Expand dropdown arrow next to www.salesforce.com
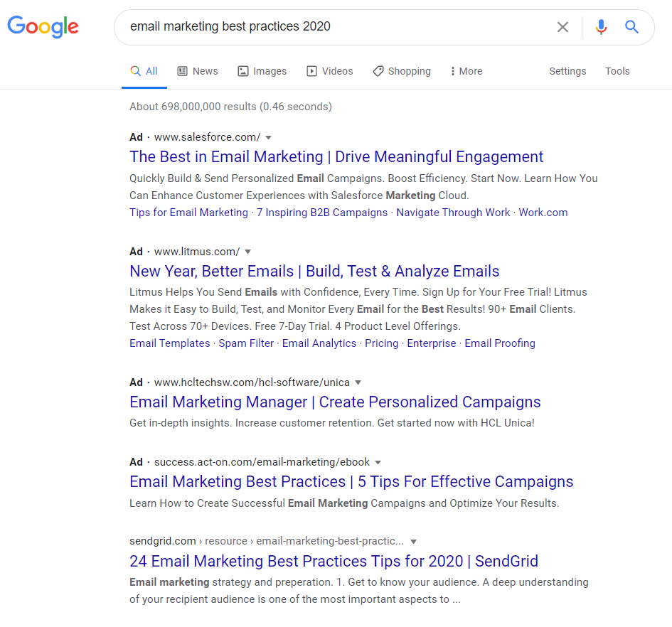The width and height of the screenshot is (672, 627). tap(268, 137)
